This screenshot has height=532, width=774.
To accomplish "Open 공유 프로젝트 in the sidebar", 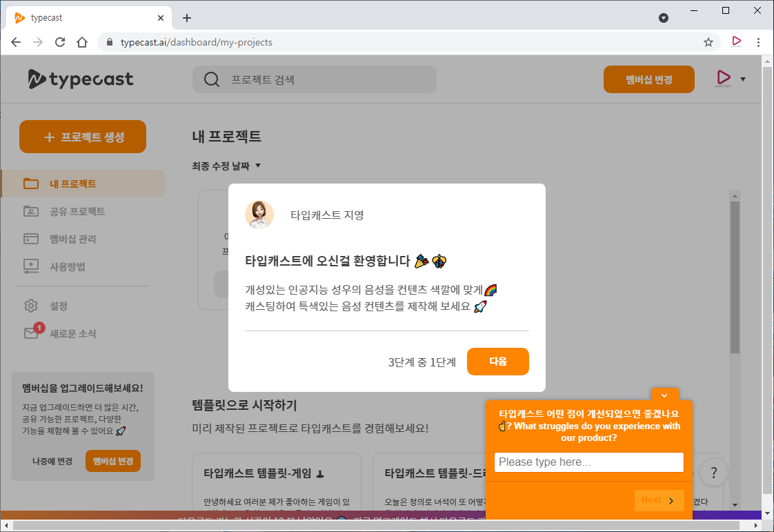I will pos(77,211).
